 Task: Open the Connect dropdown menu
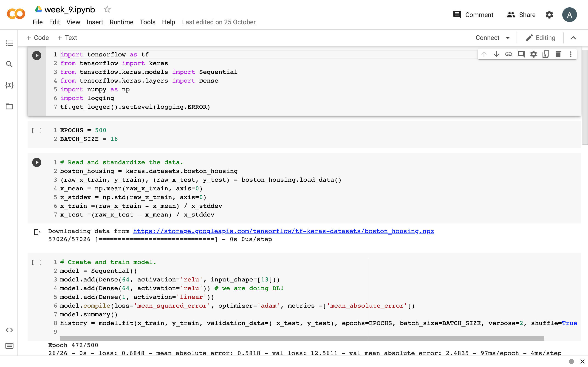pos(492,38)
